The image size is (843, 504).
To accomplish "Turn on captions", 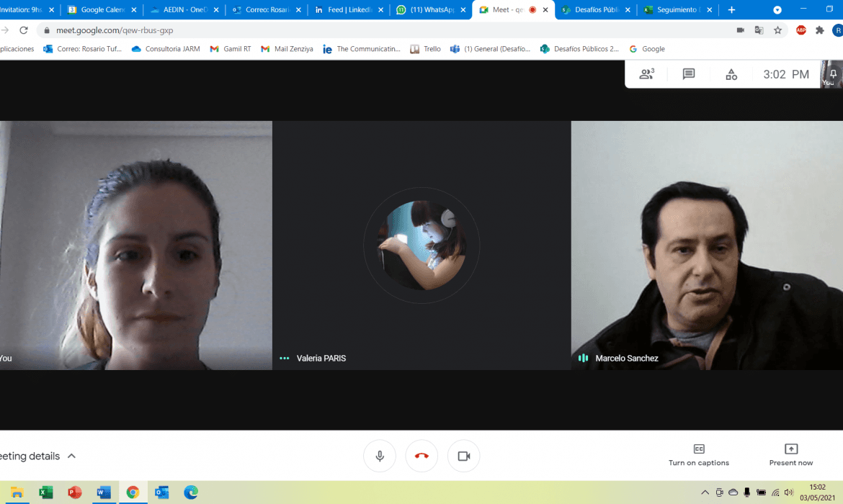I will [698, 454].
